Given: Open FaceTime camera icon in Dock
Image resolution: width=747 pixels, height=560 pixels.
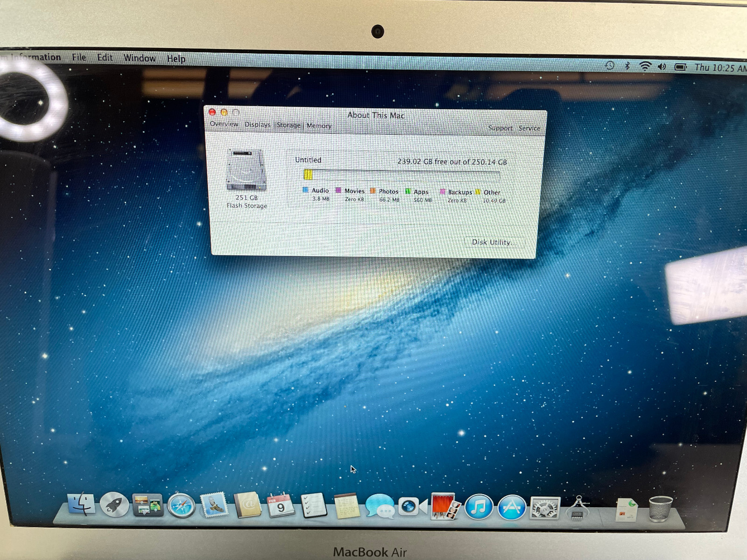Looking at the screenshot, I should click(x=413, y=507).
